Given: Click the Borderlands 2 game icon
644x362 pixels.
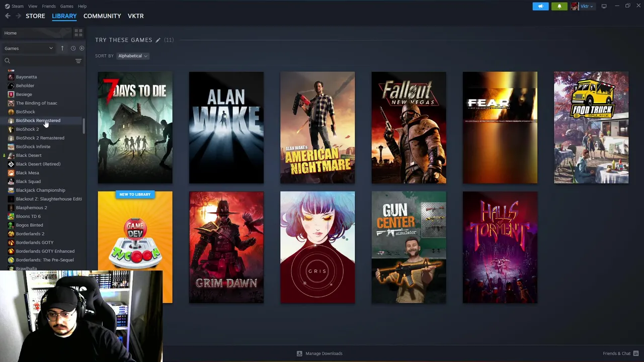Looking at the screenshot, I should click(11, 234).
